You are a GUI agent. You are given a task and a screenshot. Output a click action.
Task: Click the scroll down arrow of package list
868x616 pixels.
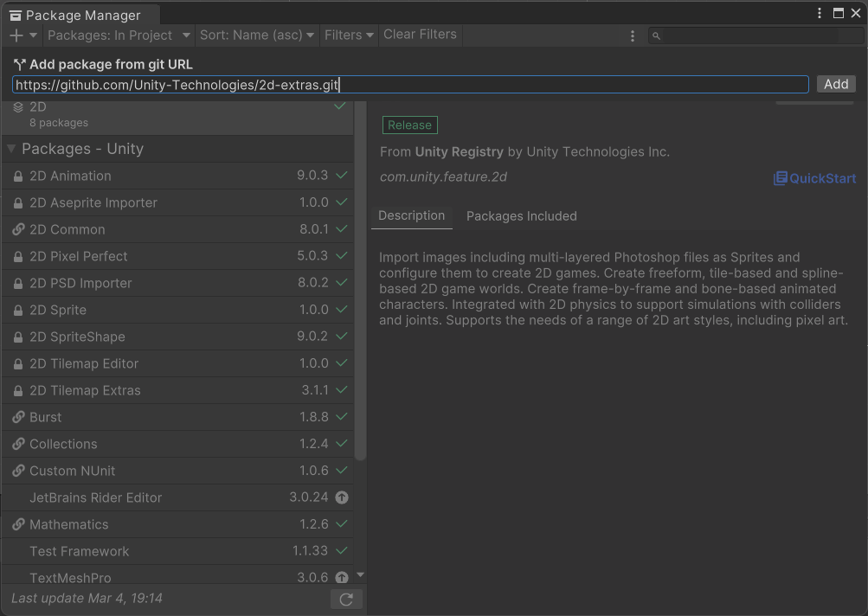(x=360, y=575)
